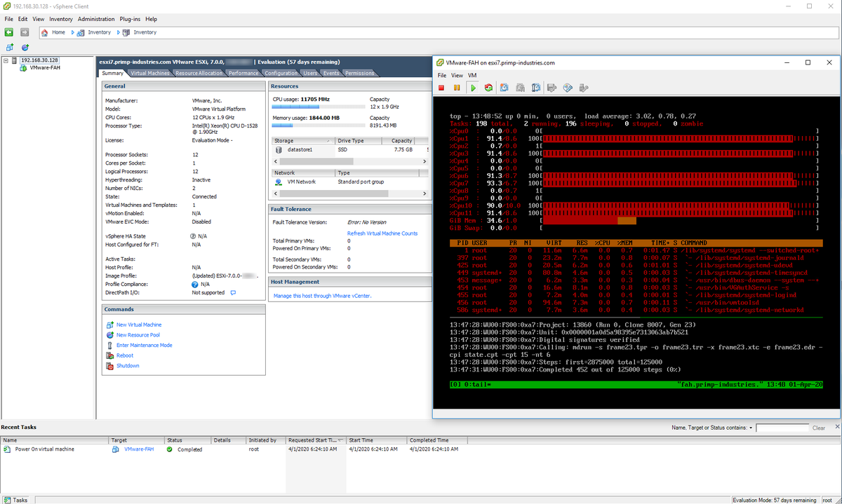The height and width of the screenshot is (504, 842).
Task: Click the datastore1 storage icon
Action: (279, 149)
